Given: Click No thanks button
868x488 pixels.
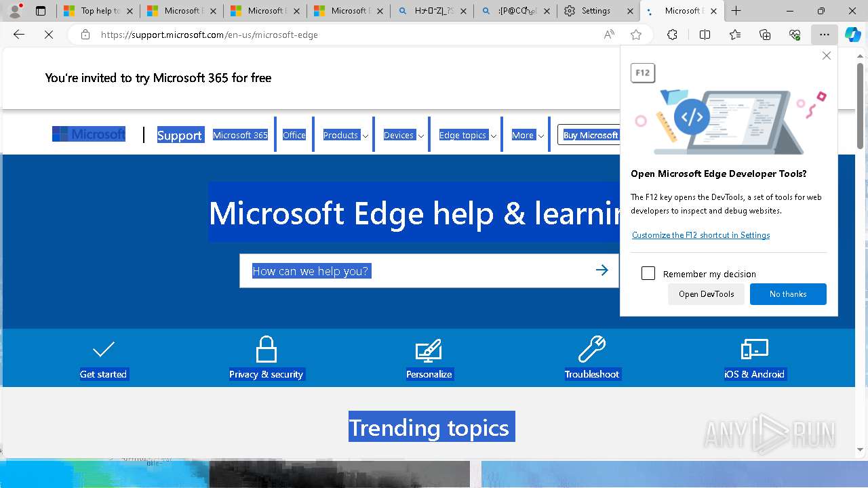Looking at the screenshot, I should 788,294.
